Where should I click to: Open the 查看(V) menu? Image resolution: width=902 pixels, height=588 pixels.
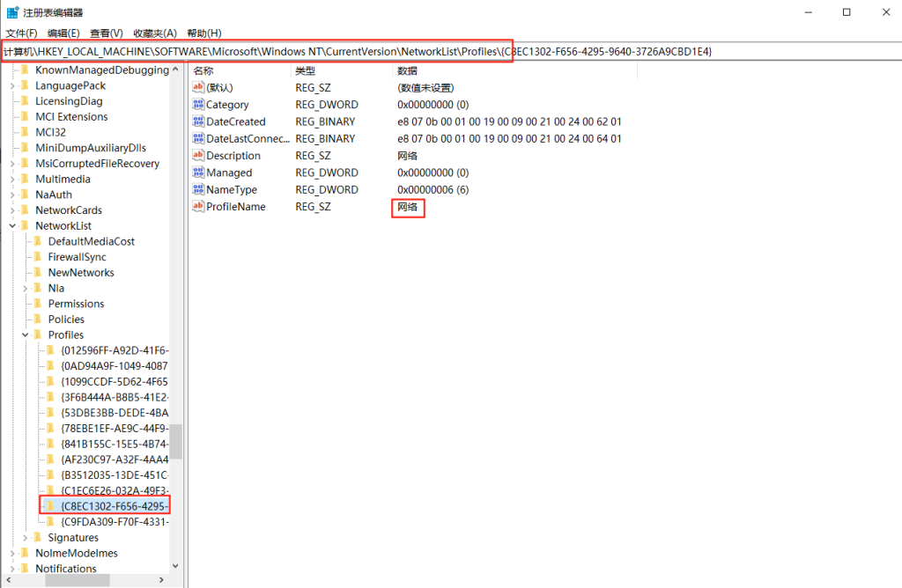[107, 33]
